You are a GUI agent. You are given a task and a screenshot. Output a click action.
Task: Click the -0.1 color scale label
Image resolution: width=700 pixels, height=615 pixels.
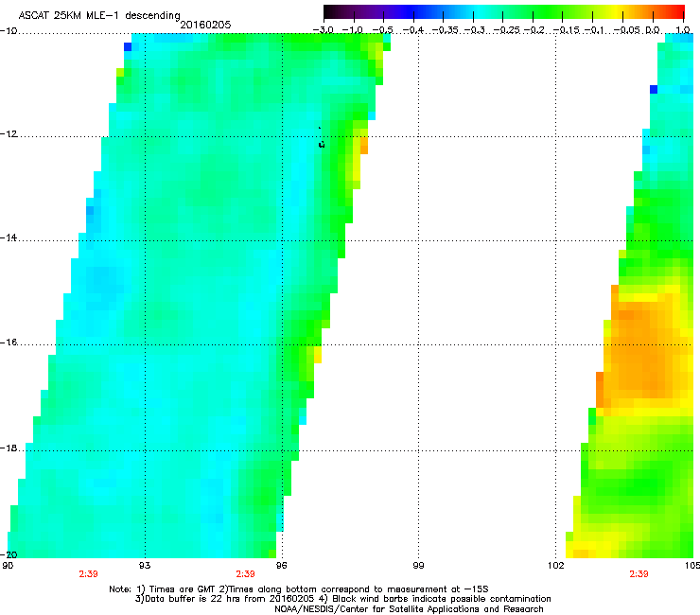[x=594, y=30]
